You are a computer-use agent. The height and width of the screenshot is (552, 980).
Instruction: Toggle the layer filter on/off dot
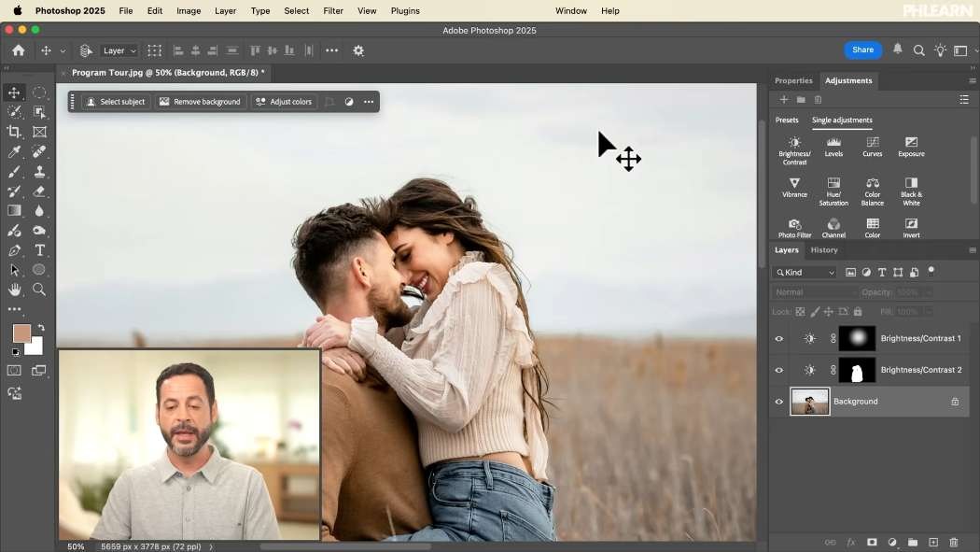[x=931, y=270]
